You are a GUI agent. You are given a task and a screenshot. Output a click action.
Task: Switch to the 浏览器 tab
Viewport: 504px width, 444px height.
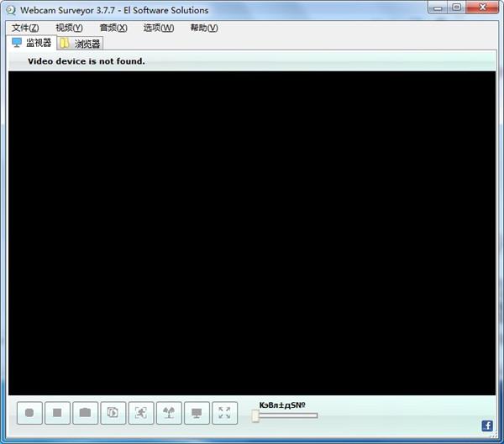tap(80, 44)
